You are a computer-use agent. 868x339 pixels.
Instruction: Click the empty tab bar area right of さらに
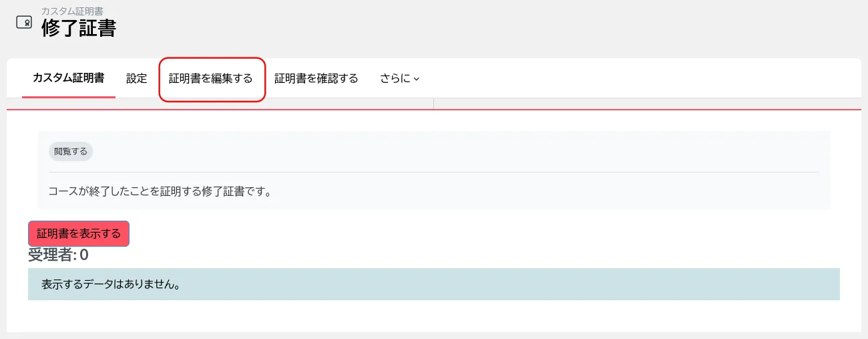(x=634, y=78)
